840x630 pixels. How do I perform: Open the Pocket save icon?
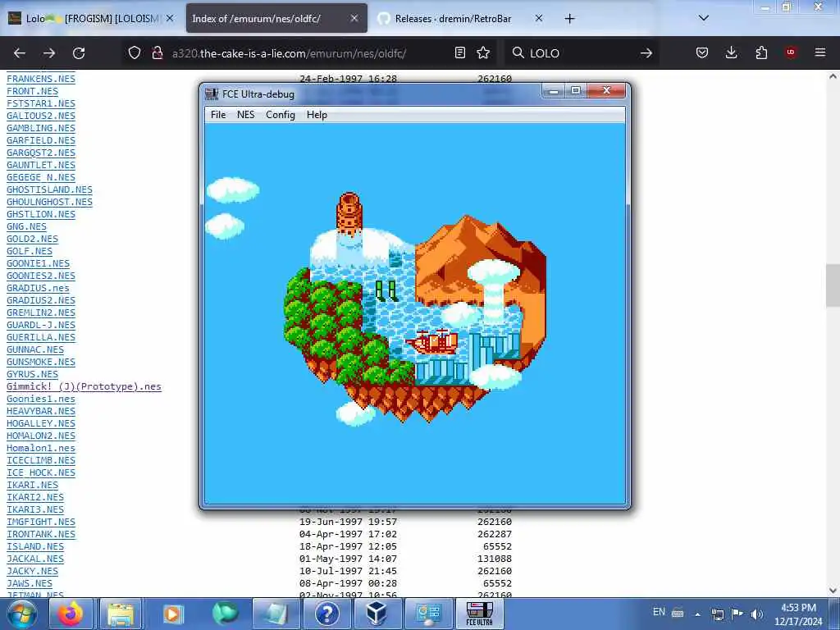pyautogui.click(x=702, y=52)
